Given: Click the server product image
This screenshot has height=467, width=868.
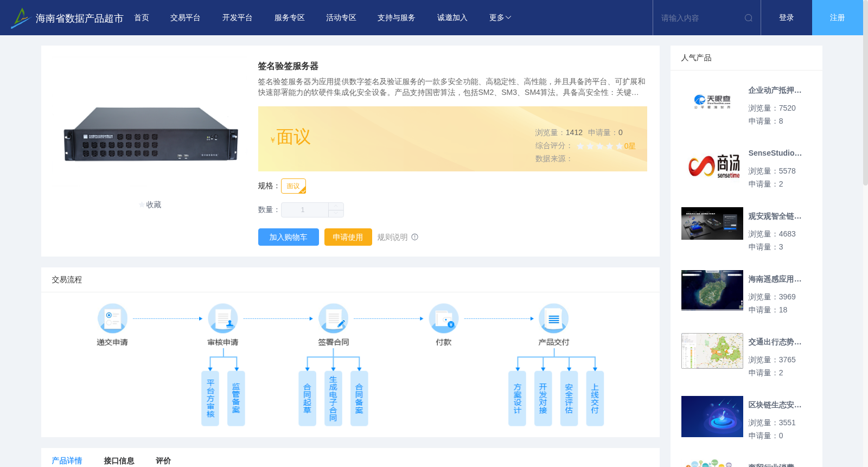Looking at the screenshot, I should click(x=151, y=135).
